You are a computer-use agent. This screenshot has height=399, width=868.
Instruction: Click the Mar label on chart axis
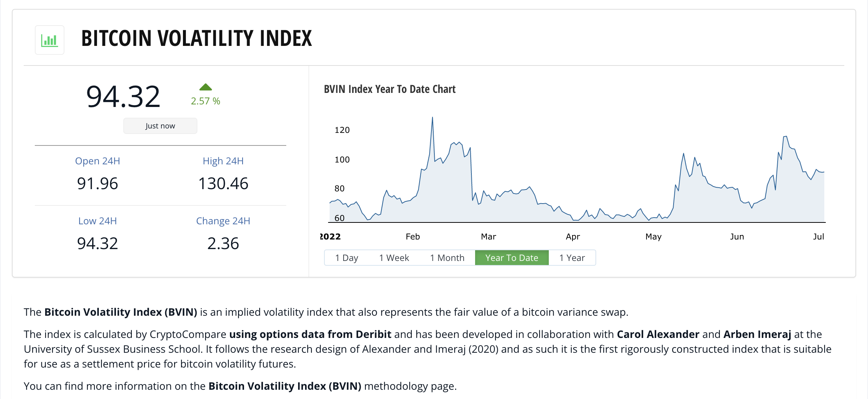click(x=488, y=237)
